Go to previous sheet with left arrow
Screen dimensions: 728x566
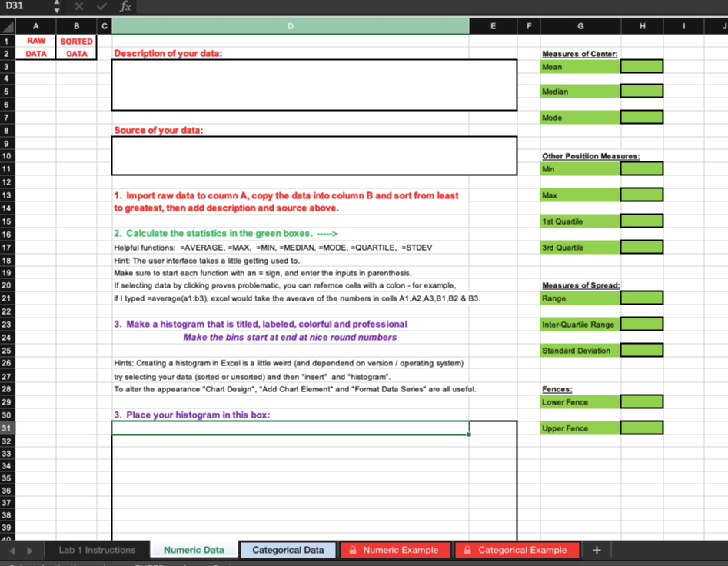pos(12,551)
